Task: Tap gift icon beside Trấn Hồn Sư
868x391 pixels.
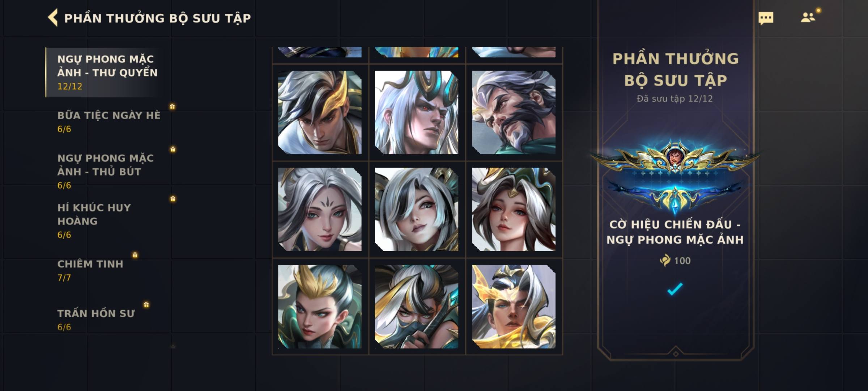Action: point(146,304)
